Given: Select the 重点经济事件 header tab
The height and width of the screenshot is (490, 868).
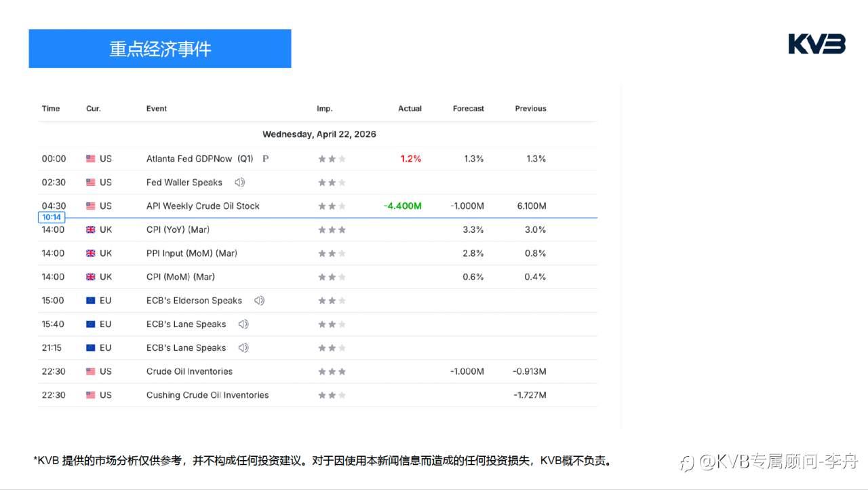Looking at the screenshot, I should coord(160,48).
